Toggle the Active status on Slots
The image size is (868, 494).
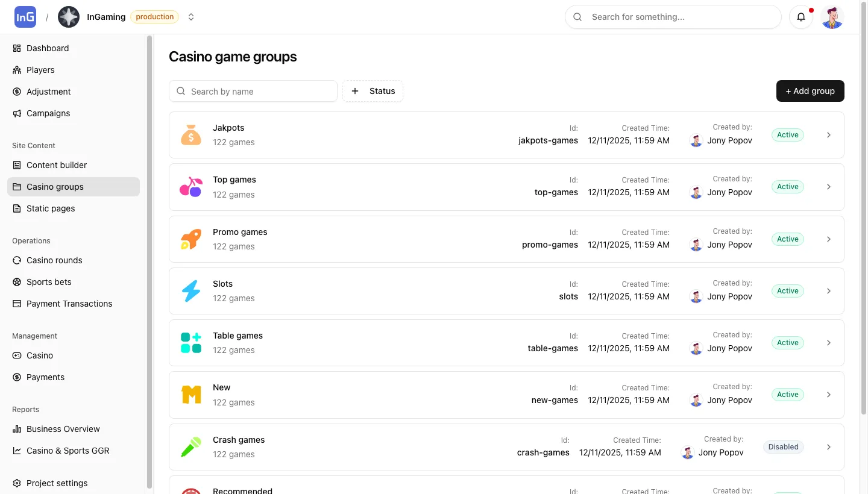click(x=787, y=290)
